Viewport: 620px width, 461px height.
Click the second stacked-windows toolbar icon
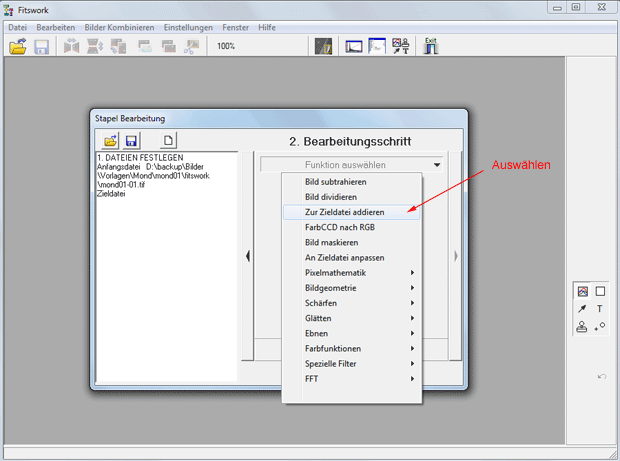(169, 46)
